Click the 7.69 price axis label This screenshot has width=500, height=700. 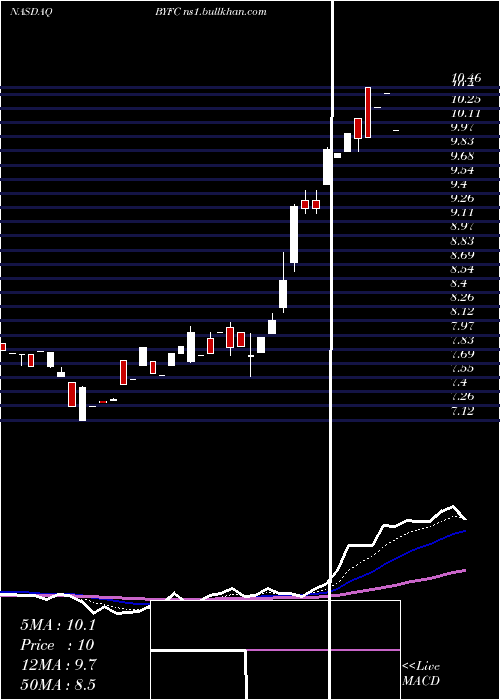point(464,354)
